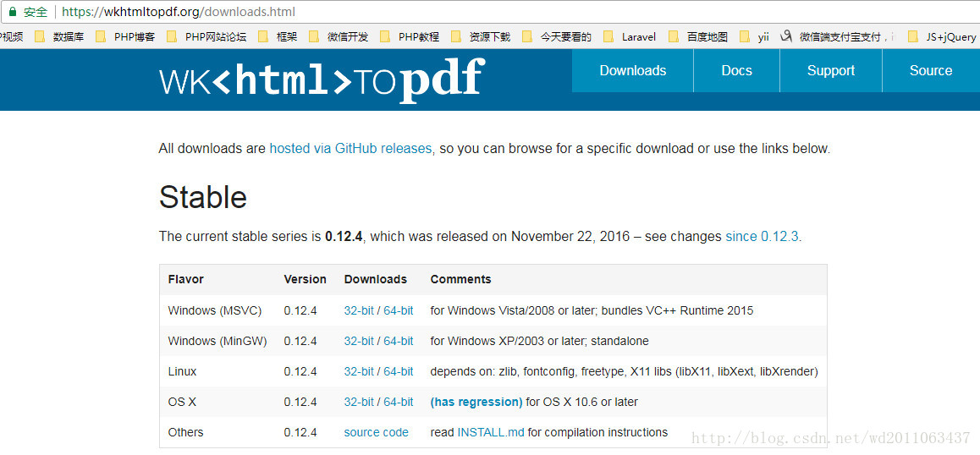980x455 pixels.
Task: Open the 资源下载 bookmark folder
Action: 481,37
